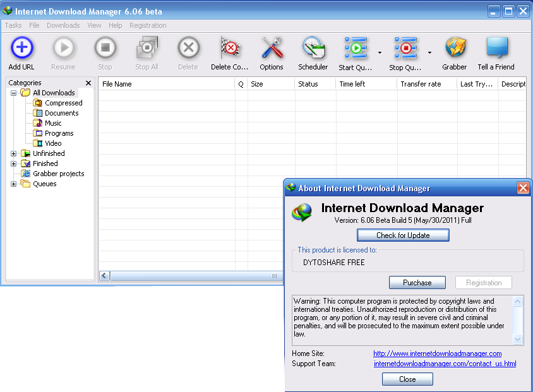Click the Start Queue icon
533x392 pixels.
pos(355,49)
